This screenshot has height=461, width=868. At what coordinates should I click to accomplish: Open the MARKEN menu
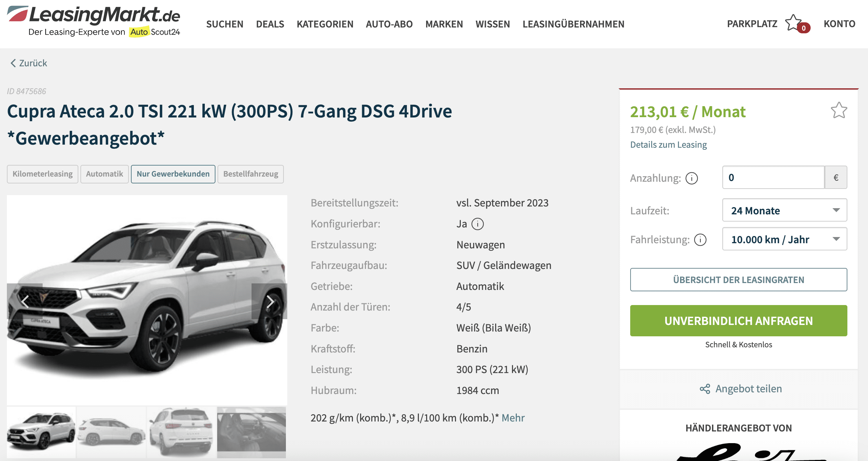point(444,24)
